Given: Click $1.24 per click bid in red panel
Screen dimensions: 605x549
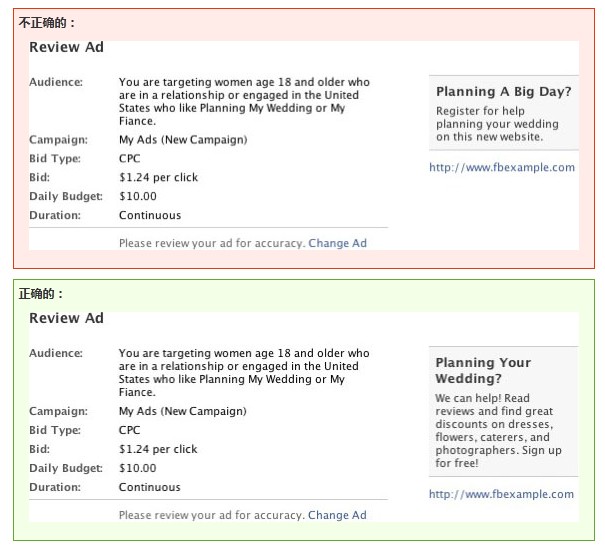Looking at the screenshot, I should [158, 177].
